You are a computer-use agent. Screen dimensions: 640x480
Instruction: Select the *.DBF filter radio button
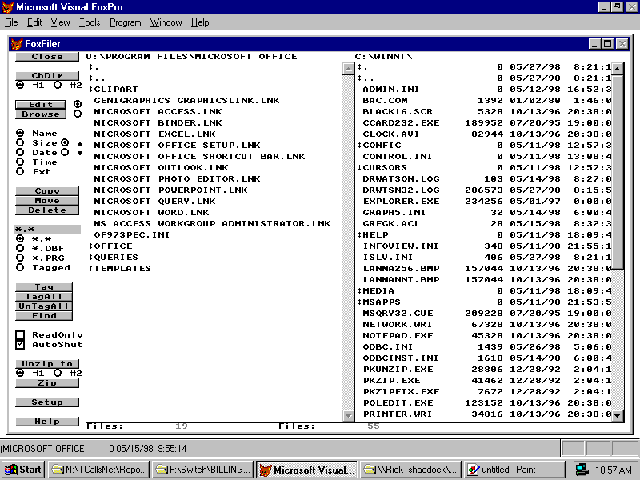pyautogui.click(x=20, y=248)
